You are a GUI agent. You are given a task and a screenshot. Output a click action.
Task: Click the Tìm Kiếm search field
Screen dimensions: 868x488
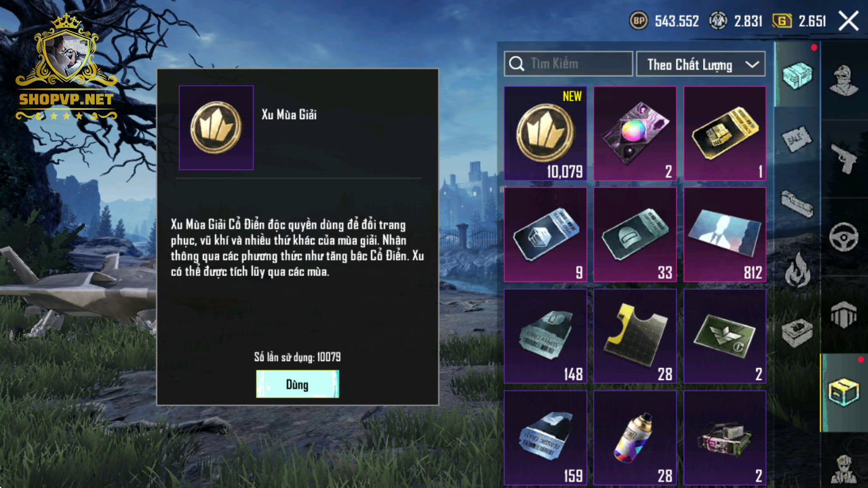[x=569, y=64]
